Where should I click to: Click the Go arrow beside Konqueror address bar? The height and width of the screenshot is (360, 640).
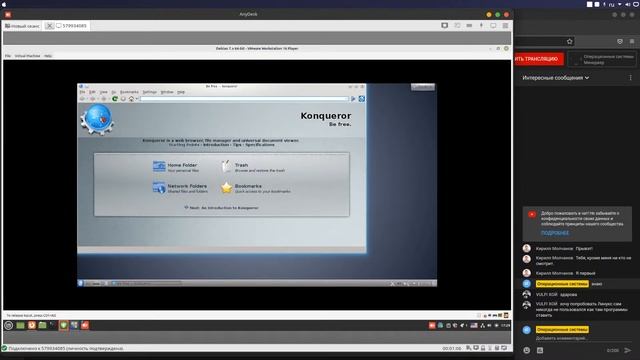click(353, 99)
